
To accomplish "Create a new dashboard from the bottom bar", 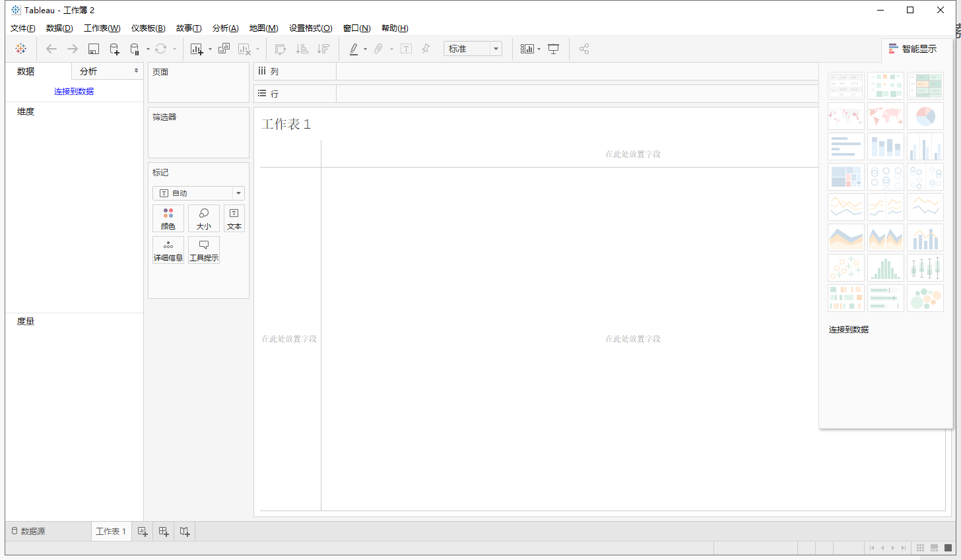I will click(x=163, y=531).
